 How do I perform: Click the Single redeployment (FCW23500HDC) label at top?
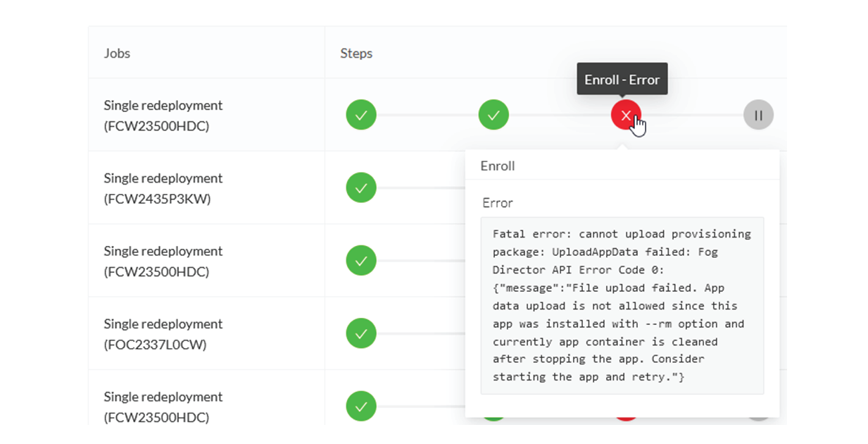[x=163, y=115]
